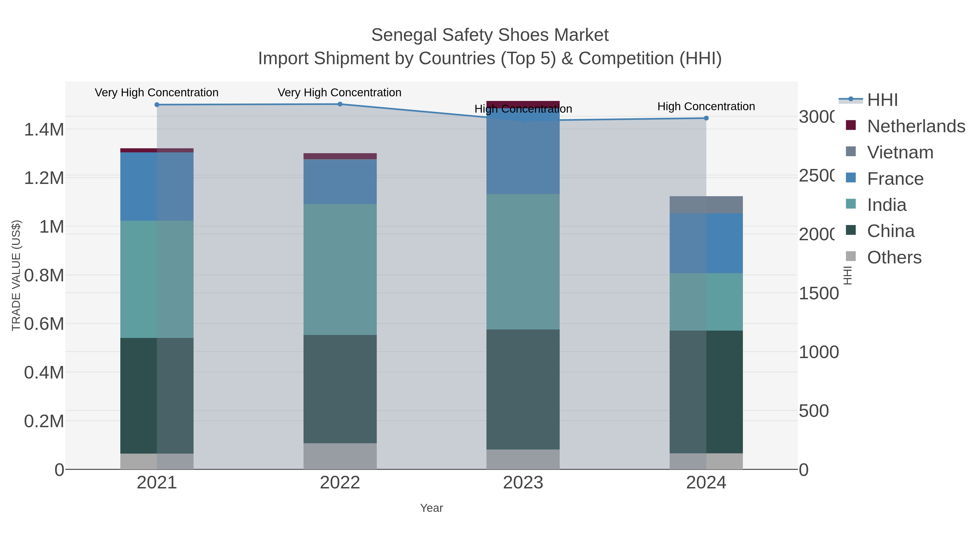Viewport: 980px width, 551px height.
Task: Select the 2022 France bar segment
Action: click(340, 182)
